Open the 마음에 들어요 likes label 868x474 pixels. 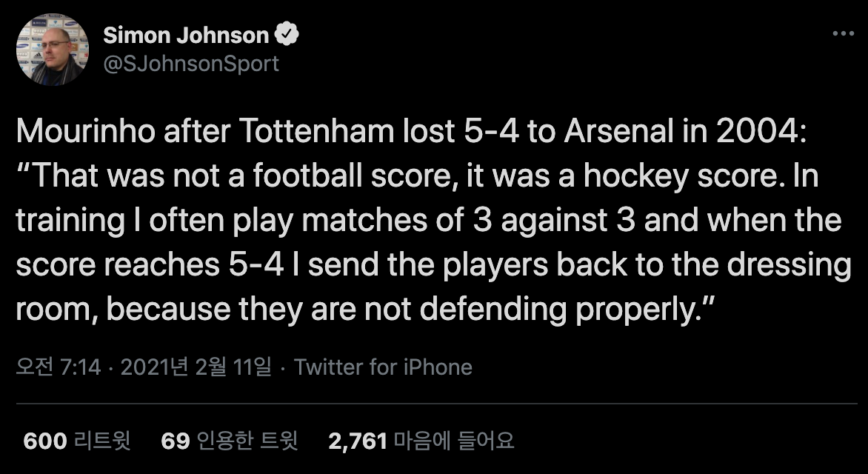coord(453,441)
